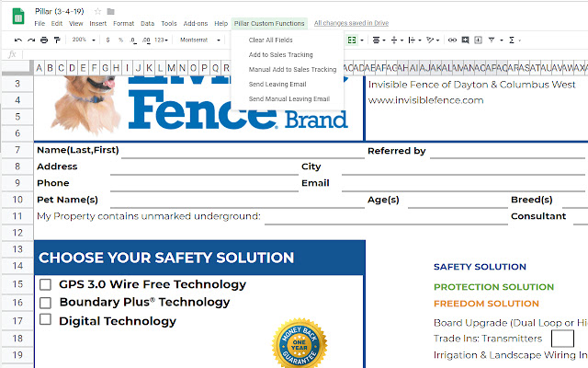Select the Name(Last,First) input line

click(x=243, y=151)
